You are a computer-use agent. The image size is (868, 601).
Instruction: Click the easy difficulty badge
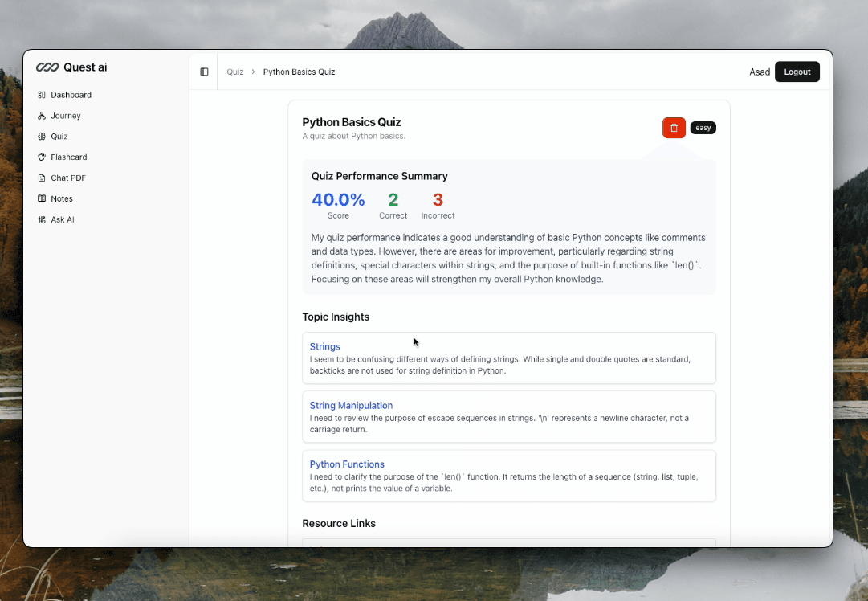coord(703,127)
